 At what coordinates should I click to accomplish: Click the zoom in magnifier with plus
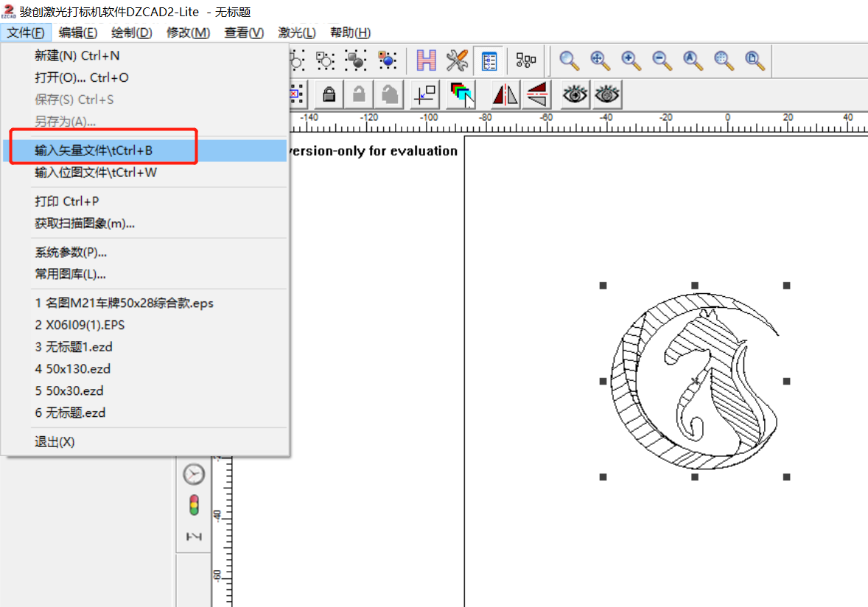coord(631,60)
